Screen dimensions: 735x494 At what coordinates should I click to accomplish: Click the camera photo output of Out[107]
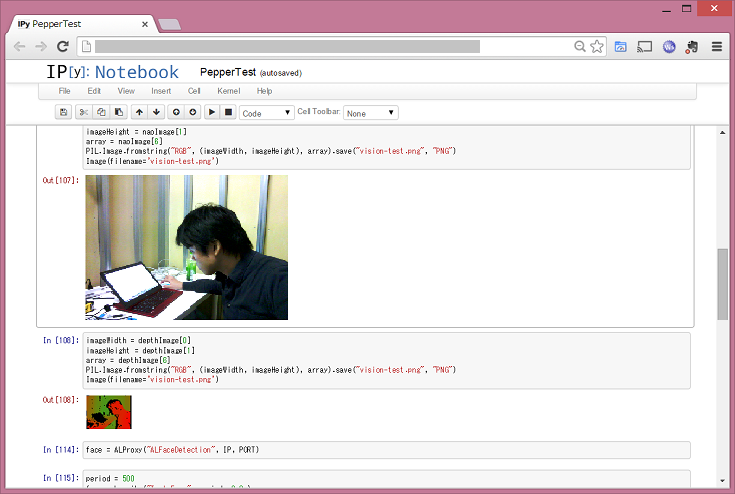tap(187, 247)
